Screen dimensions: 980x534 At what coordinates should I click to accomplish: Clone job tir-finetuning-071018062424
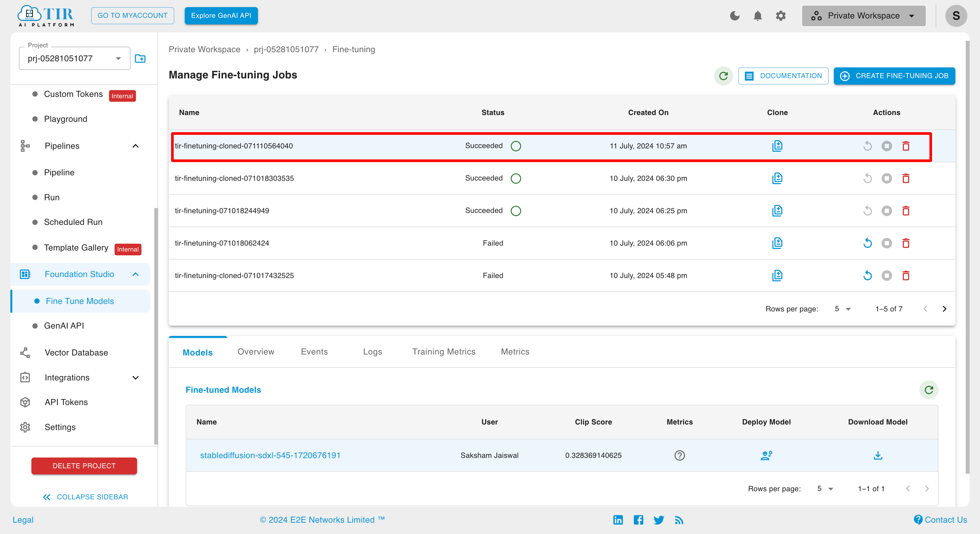point(777,243)
